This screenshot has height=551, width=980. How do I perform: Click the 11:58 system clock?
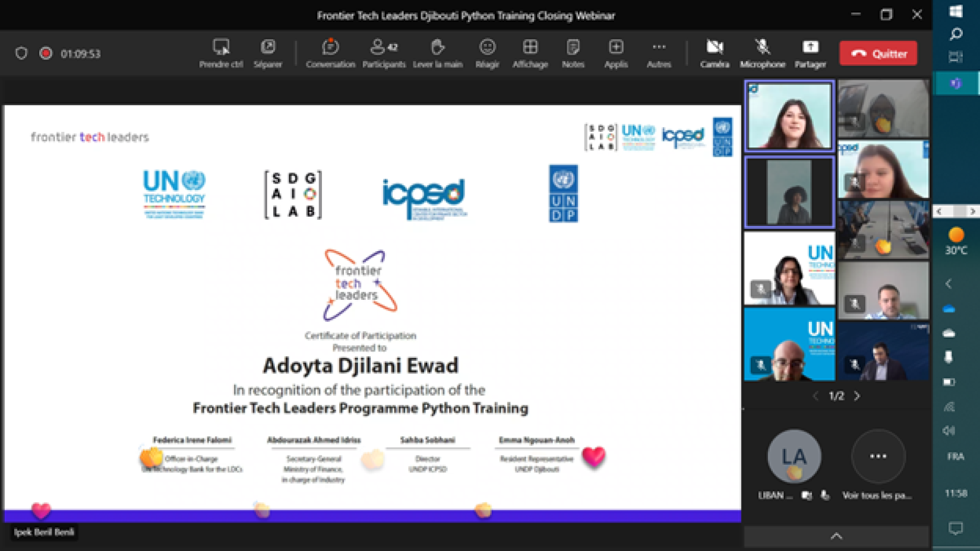point(956,493)
